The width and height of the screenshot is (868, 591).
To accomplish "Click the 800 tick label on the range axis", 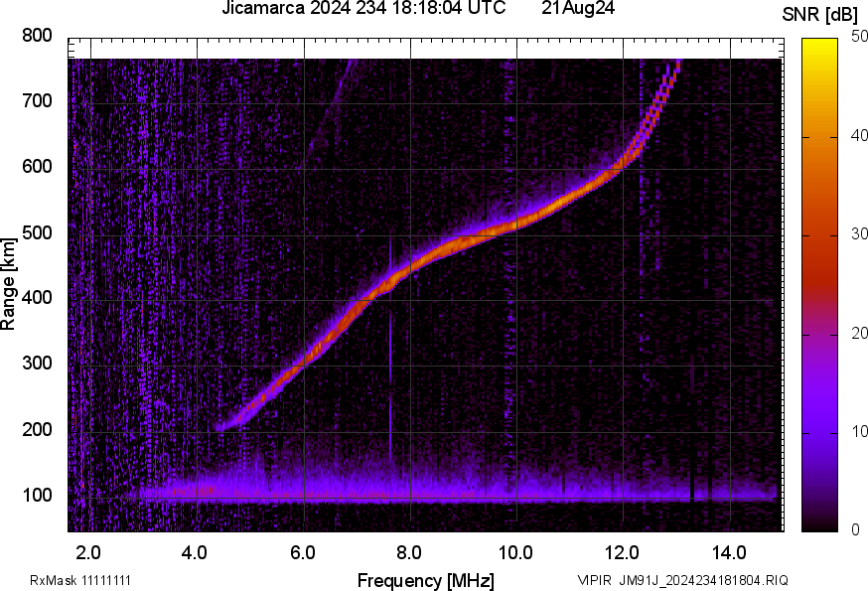I will (37, 36).
